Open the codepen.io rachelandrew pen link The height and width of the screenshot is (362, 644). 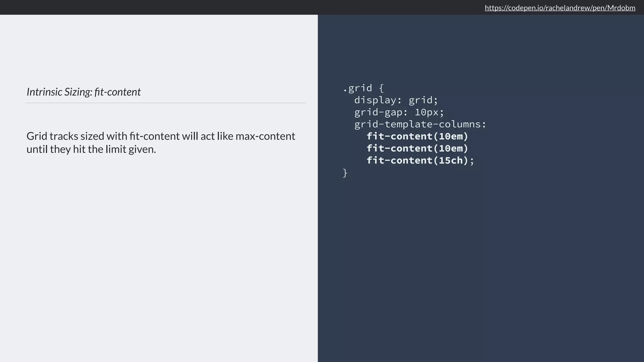tap(560, 8)
